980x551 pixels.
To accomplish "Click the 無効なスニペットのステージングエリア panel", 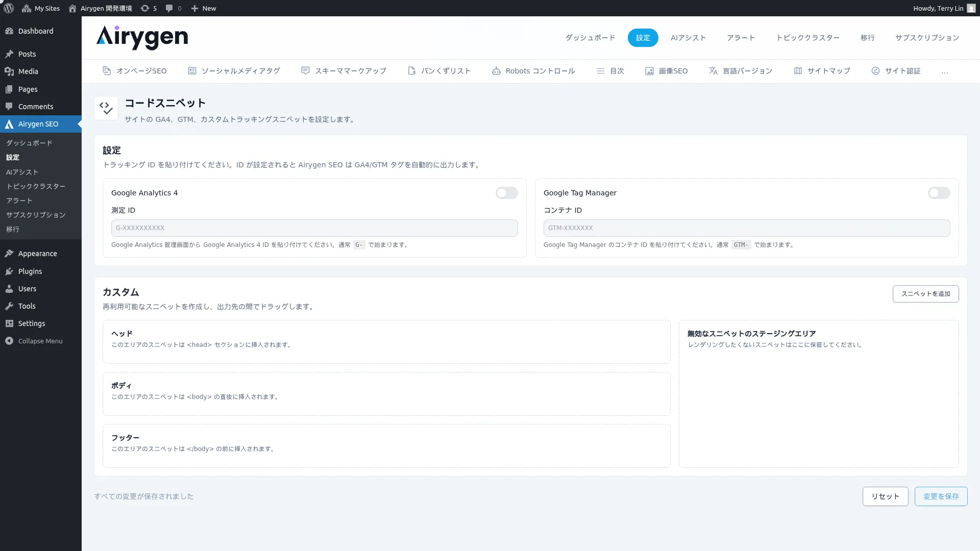I will point(819,394).
